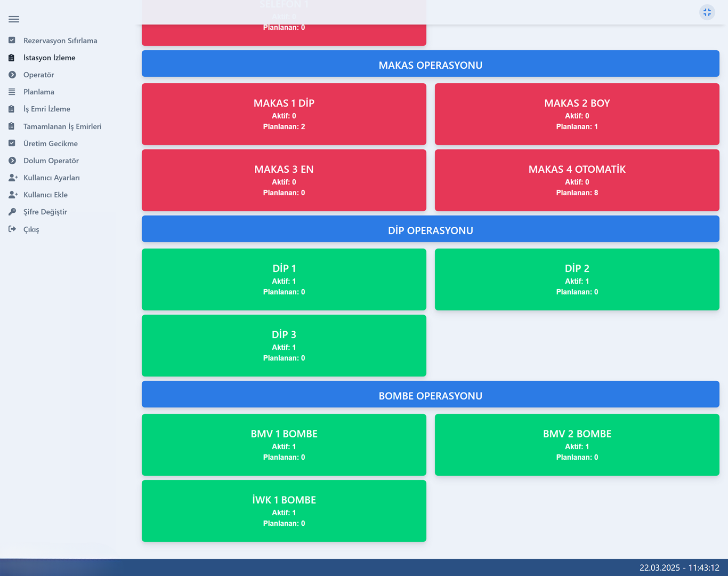Image resolution: width=728 pixels, height=576 pixels.
Task: Open the MAKAS 3 EN station card
Action: [284, 180]
